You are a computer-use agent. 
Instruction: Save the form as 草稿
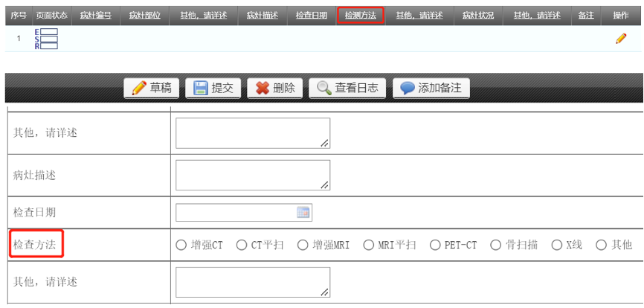coord(151,88)
